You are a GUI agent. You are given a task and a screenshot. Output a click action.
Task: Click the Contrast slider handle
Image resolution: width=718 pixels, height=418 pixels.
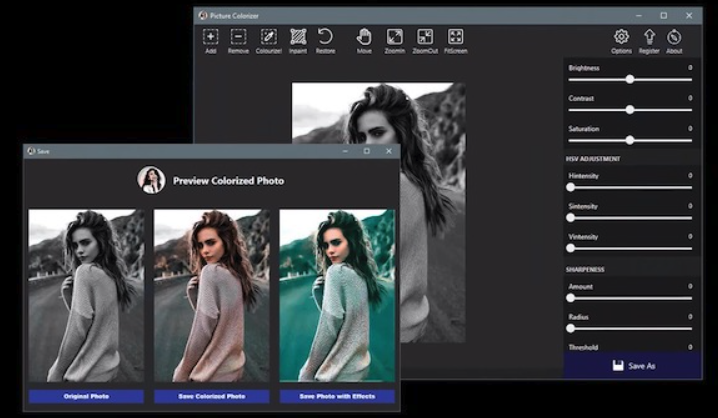coord(630,110)
